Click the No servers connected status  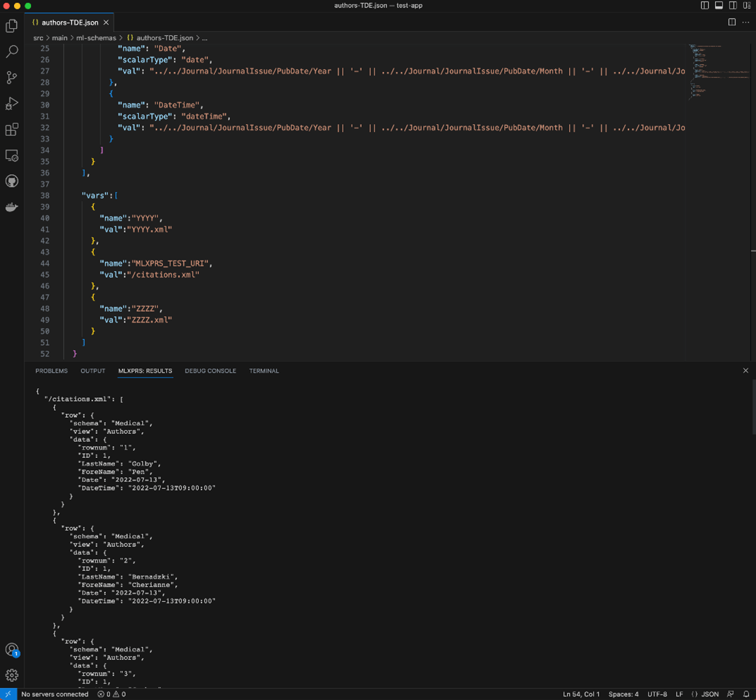click(55, 694)
